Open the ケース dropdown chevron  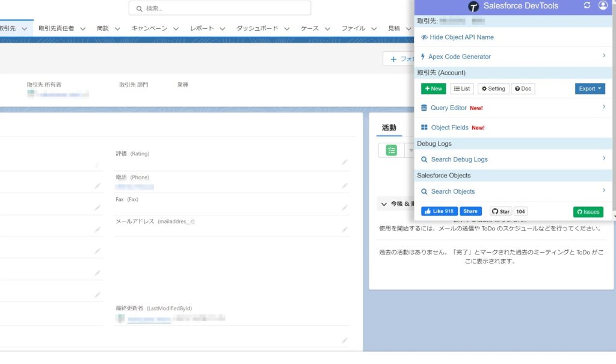(327, 29)
